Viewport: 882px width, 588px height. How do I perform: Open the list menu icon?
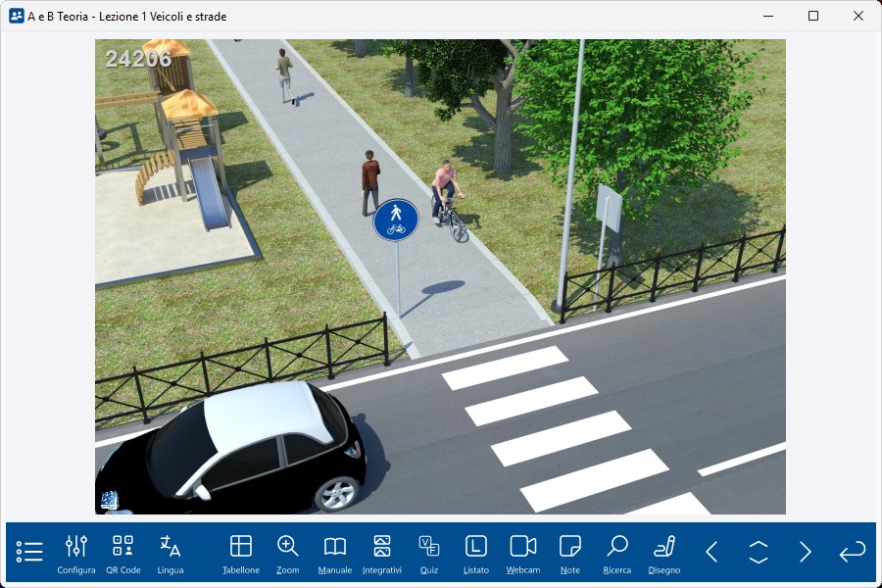pos(29,552)
